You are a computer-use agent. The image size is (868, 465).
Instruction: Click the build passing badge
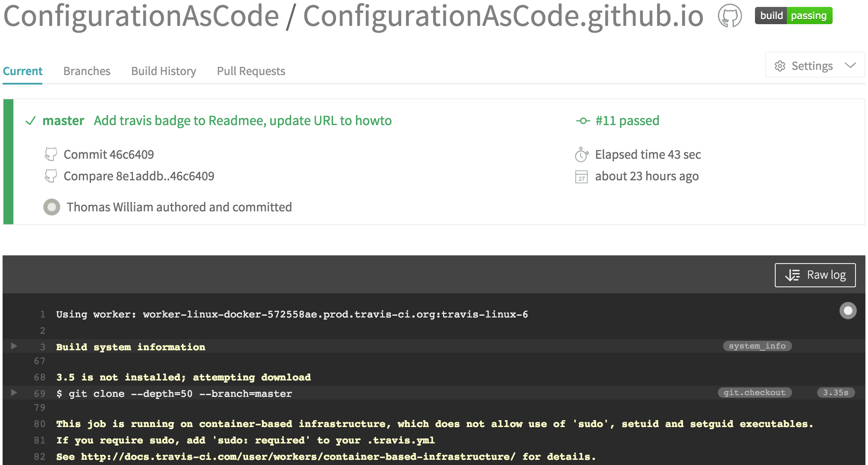tap(793, 16)
